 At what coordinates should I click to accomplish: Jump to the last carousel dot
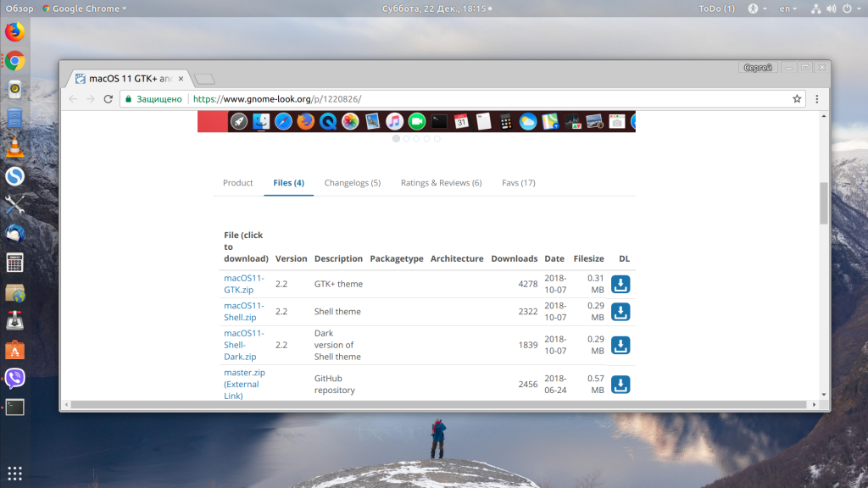[437, 138]
